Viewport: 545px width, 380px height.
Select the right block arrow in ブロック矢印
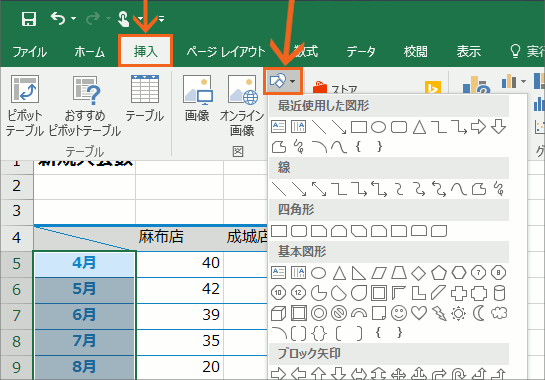coord(278,374)
